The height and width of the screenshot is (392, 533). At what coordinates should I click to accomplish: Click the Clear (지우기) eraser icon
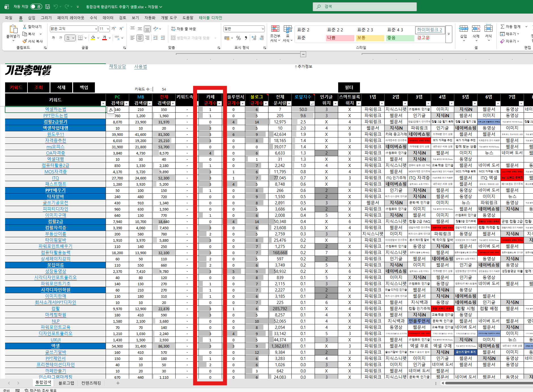coord(502,41)
